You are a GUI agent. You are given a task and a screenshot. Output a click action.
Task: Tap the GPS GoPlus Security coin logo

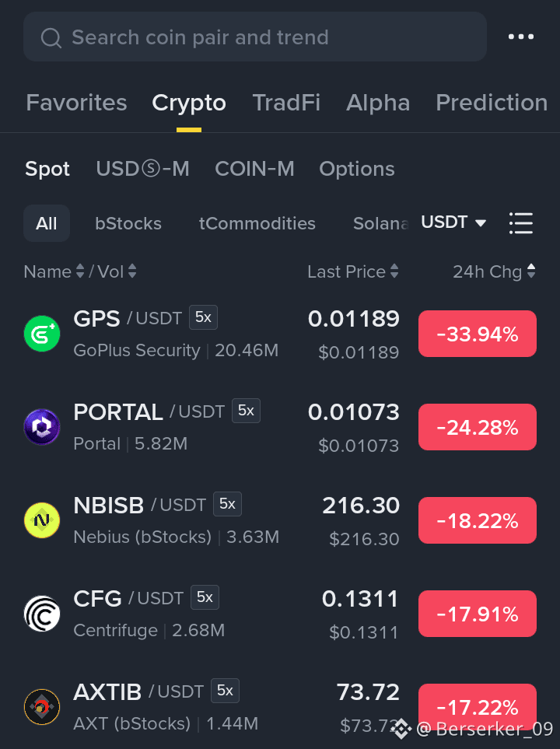coord(42,334)
